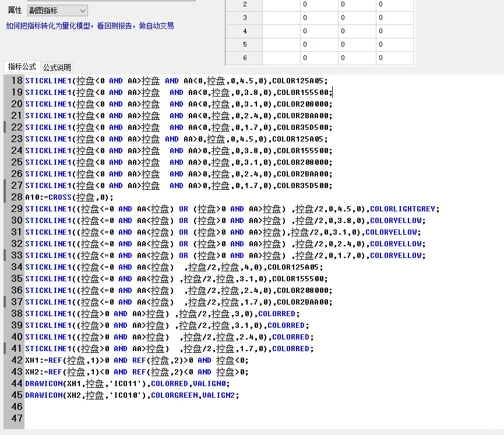Click COLOR155500 on line 24
The height and width of the screenshot is (435, 504).
[302, 151]
